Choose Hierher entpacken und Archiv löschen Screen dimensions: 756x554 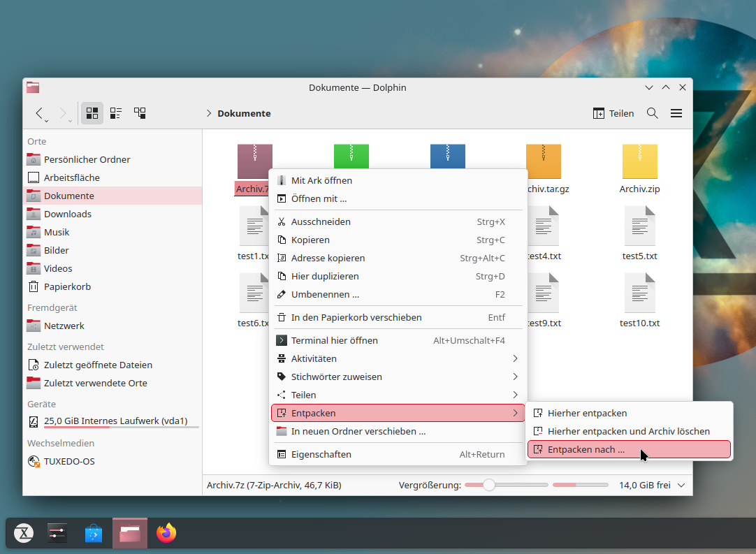[x=630, y=432]
